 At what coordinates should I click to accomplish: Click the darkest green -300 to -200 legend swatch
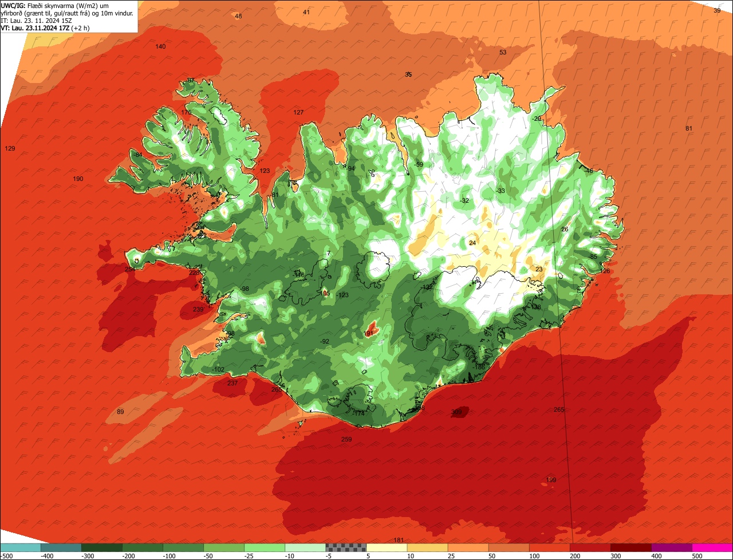[x=102, y=547]
